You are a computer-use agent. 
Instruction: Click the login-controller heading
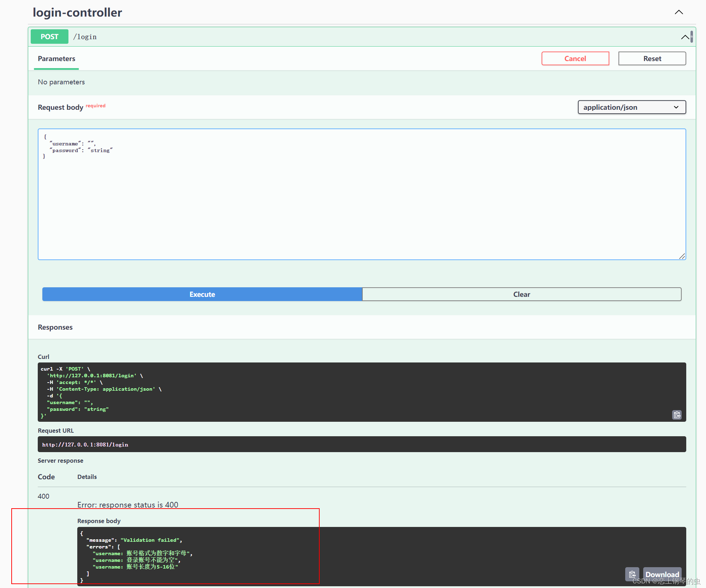pyautogui.click(x=77, y=12)
